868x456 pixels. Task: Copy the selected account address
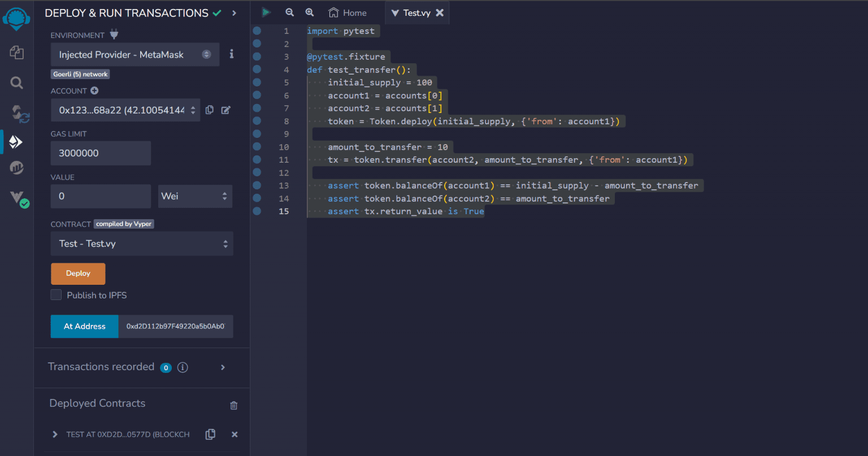210,110
